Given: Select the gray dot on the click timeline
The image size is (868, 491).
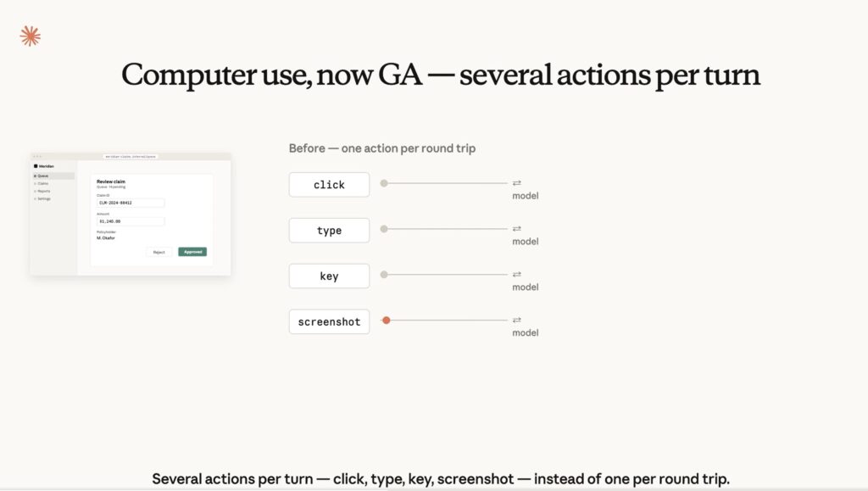Looking at the screenshot, I should coord(384,183).
